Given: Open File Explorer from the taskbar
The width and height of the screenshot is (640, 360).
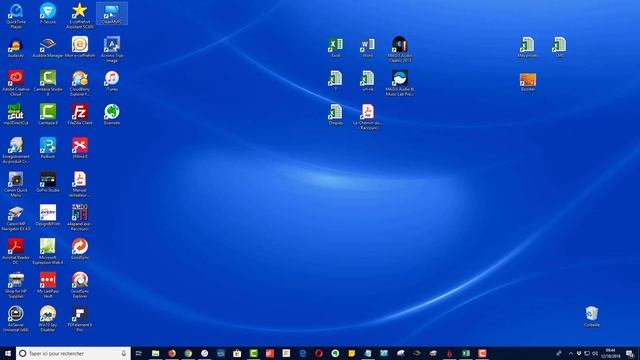Looking at the screenshot, I should (x=156, y=353).
